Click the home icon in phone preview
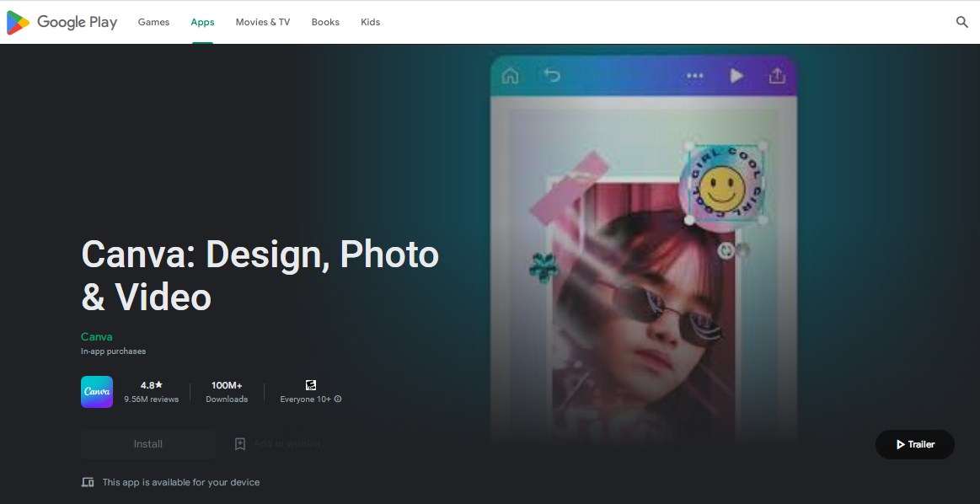The width and height of the screenshot is (980, 504). tap(510, 77)
